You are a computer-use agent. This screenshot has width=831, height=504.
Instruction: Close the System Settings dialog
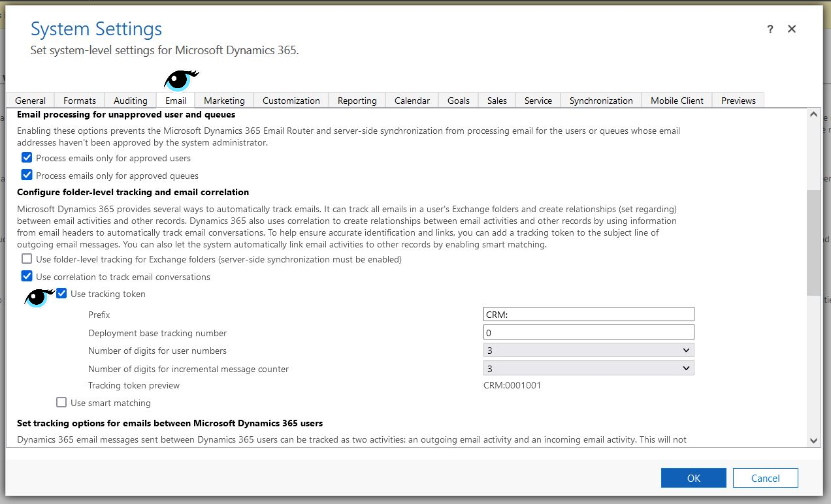click(792, 29)
